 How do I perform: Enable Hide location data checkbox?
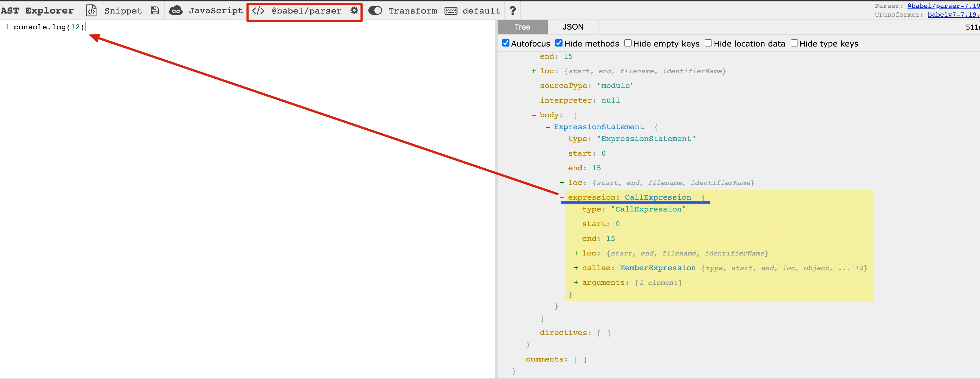click(x=708, y=43)
